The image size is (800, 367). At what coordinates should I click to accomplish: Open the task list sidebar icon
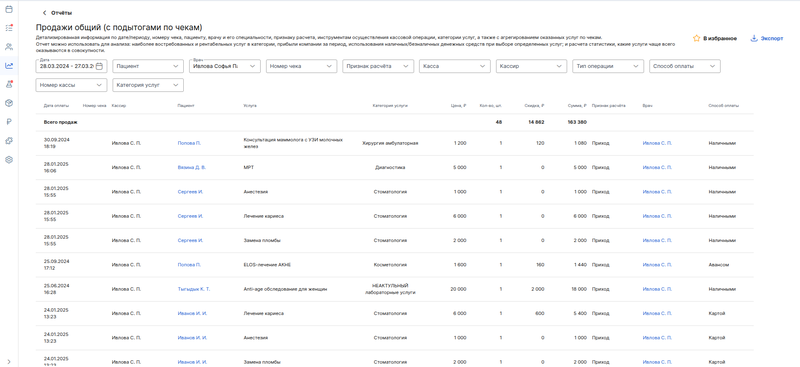9,28
